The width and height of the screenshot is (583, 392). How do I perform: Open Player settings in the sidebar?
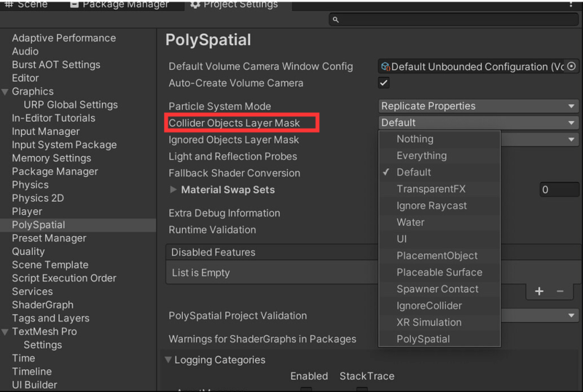[x=27, y=211]
